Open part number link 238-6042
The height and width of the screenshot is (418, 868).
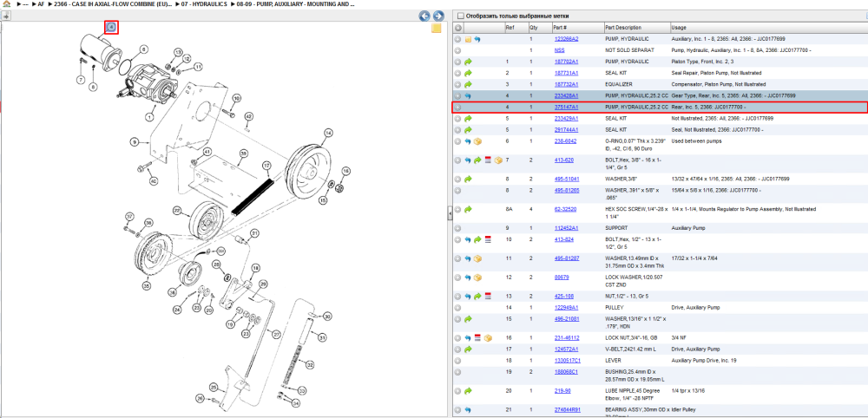click(564, 141)
